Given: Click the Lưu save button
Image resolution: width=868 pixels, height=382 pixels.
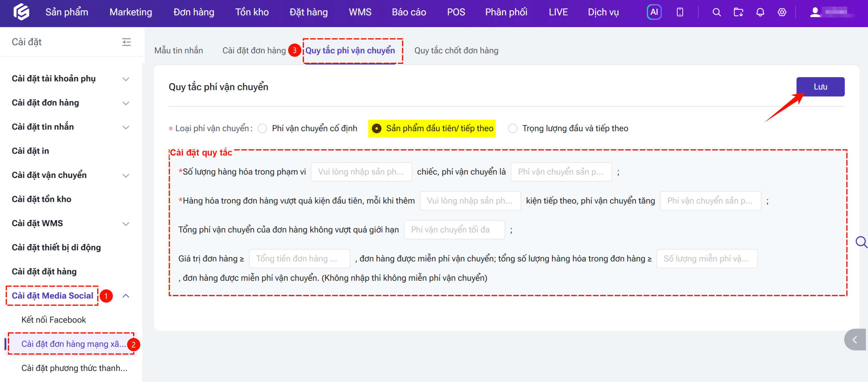Looking at the screenshot, I should point(820,87).
